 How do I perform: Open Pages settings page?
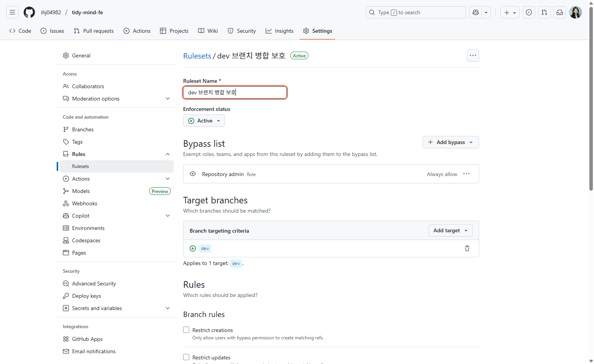point(117,253)
